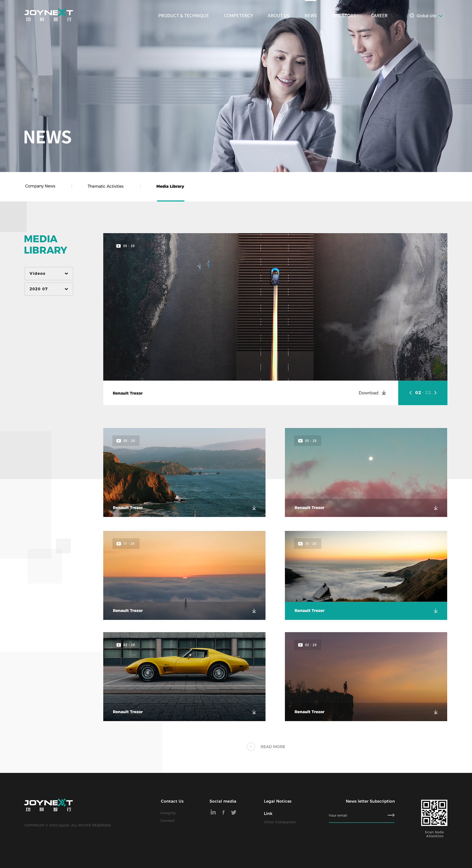
Task: Submit email with the subscription arrow
Action: tap(391, 815)
